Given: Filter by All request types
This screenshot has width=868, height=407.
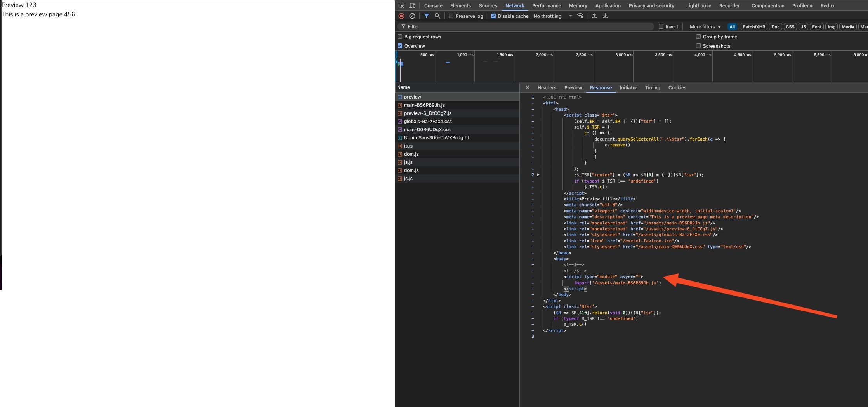Looking at the screenshot, I should point(732,26).
